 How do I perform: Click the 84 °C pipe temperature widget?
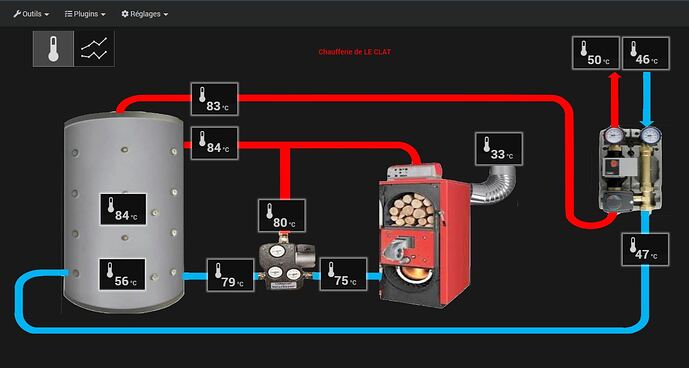pos(214,143)
